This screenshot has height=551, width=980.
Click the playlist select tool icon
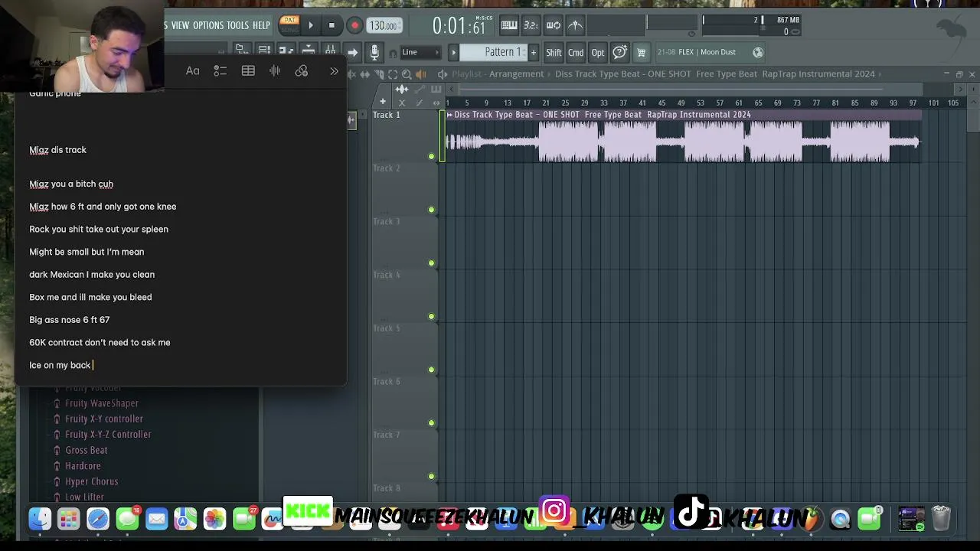click(393, 74)
